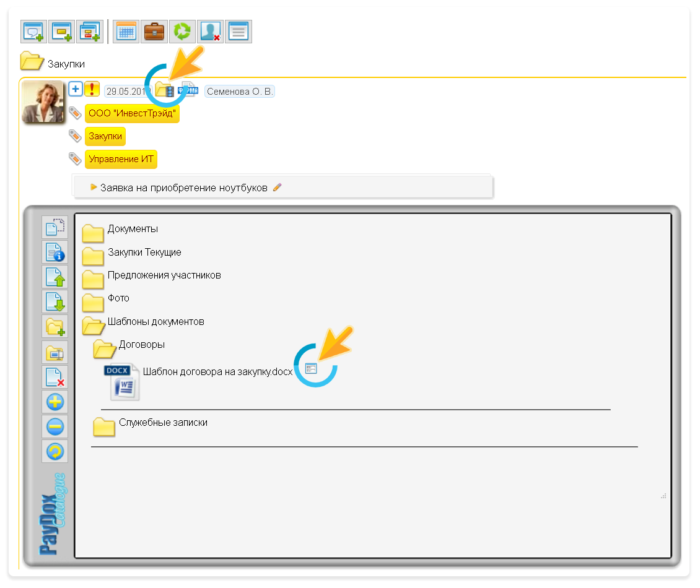Expand the blue plus box beside the date
This screenshot has width=700, height=588.
click(x=76, y=89)
